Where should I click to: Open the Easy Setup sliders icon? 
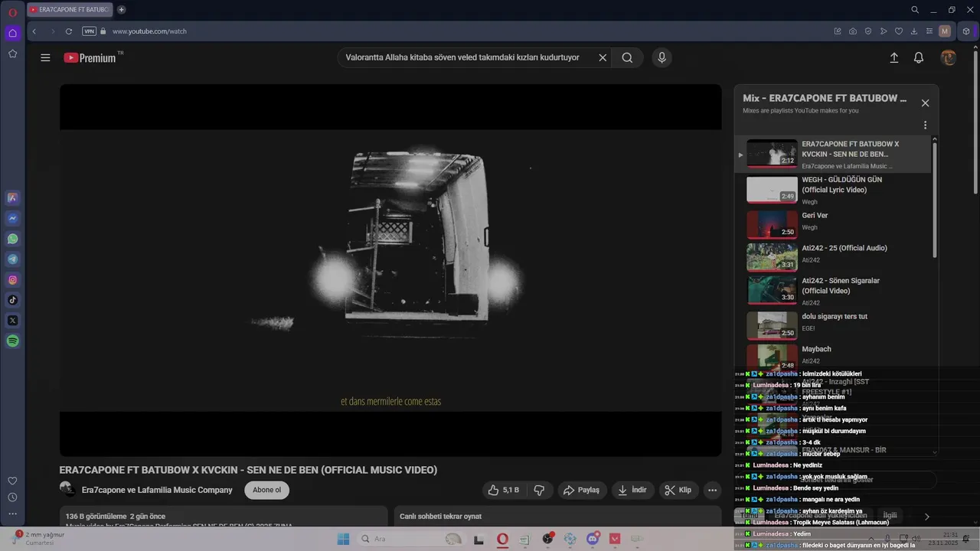[929, 31]
